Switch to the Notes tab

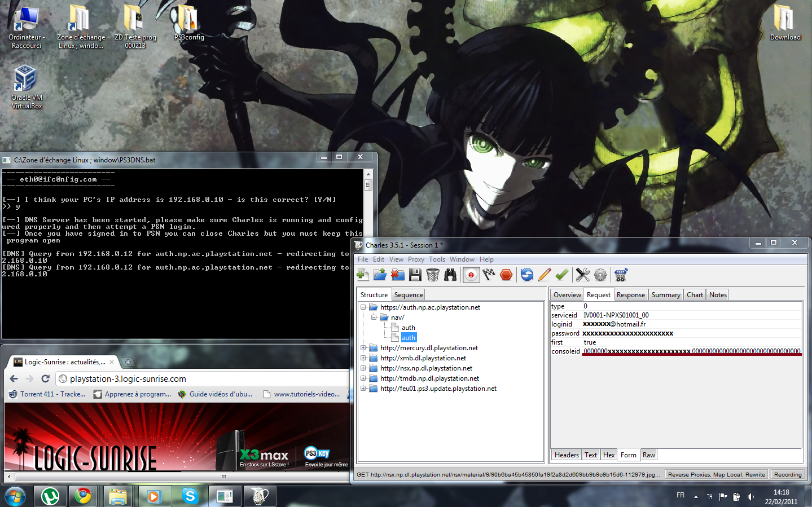click(718, 295)
